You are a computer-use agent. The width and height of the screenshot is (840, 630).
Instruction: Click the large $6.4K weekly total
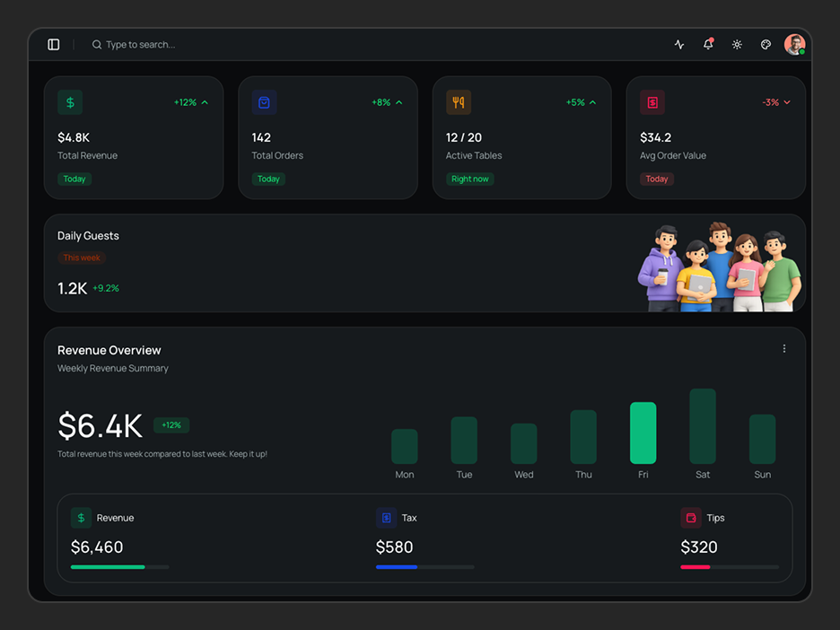point(101,426)
